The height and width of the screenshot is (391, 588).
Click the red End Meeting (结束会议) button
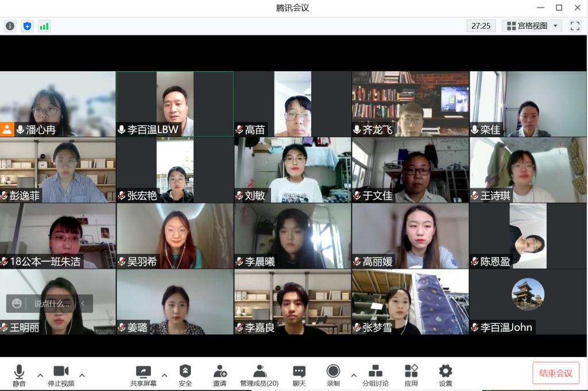555,373
